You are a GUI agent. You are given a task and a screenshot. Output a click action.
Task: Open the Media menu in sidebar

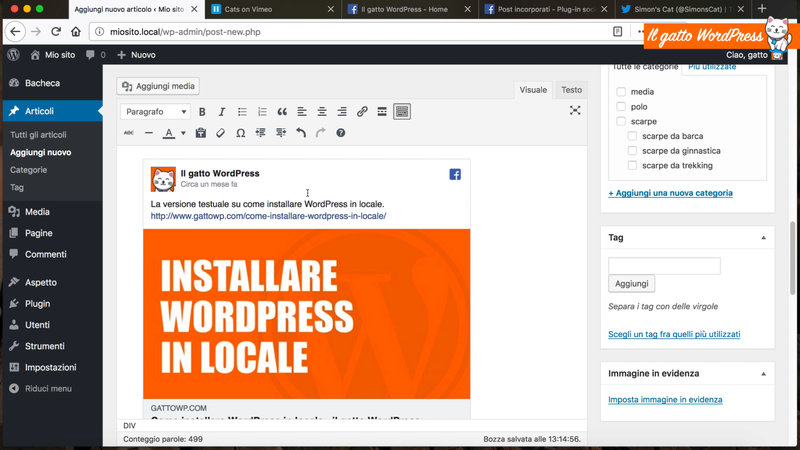click(53, 212)
